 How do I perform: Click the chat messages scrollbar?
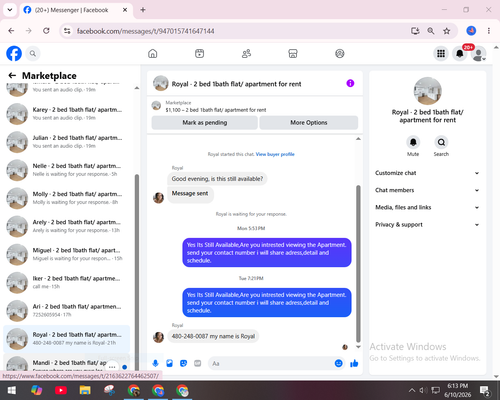pos(358,263)
